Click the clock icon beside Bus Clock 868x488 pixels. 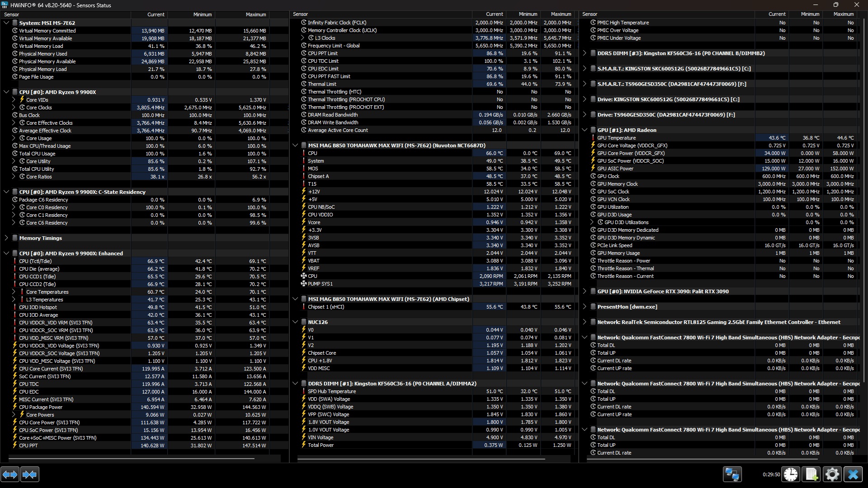click(15, 115)
